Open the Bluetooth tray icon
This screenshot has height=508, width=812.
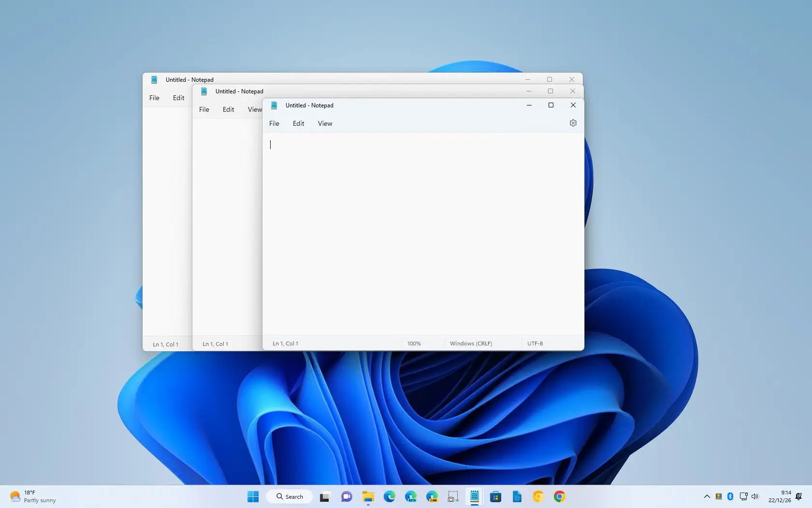click(730, 496)
